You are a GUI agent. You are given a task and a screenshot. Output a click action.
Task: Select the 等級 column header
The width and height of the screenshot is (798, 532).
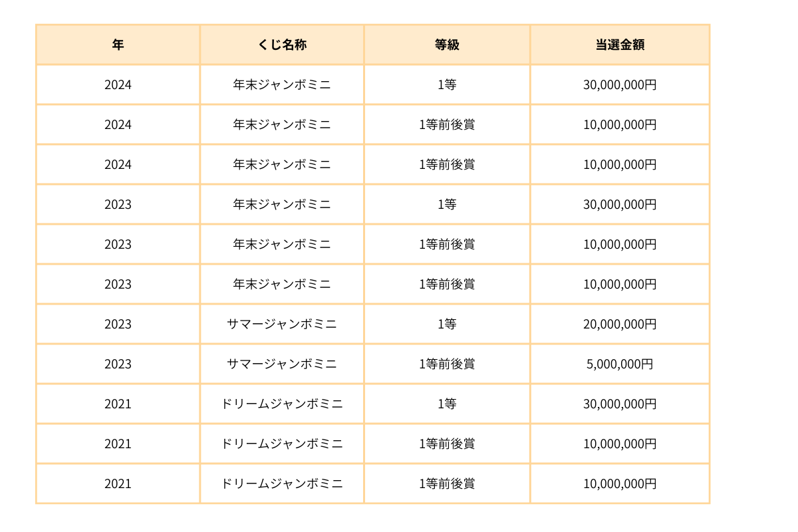pos(447,45)
